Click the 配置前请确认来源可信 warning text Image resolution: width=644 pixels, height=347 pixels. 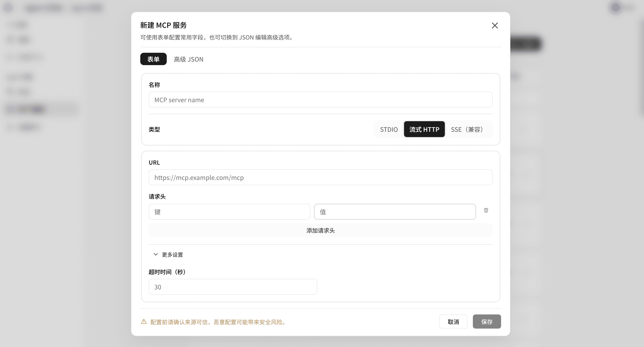click(x=219, y=322)
